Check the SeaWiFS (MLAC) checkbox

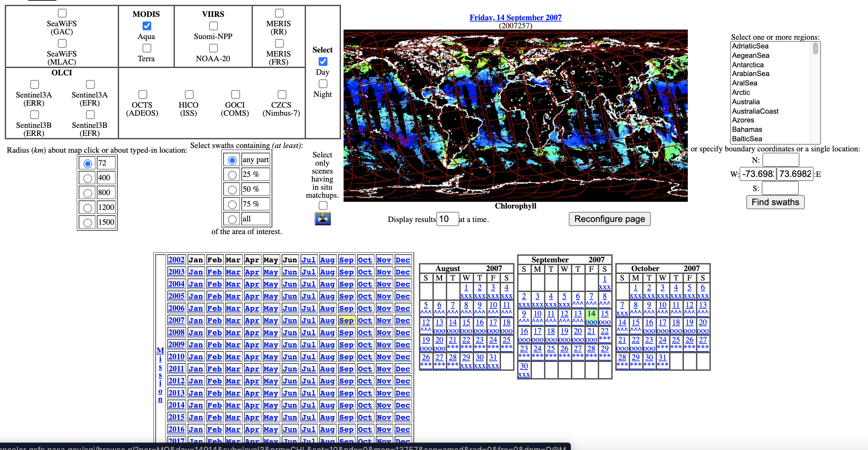(62, 43)
